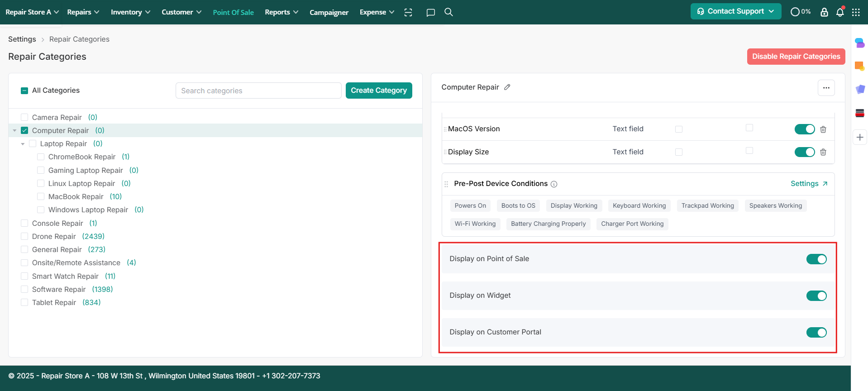
Task: Click the barcode scanner icon in navbar
Action: coord(408,12)
